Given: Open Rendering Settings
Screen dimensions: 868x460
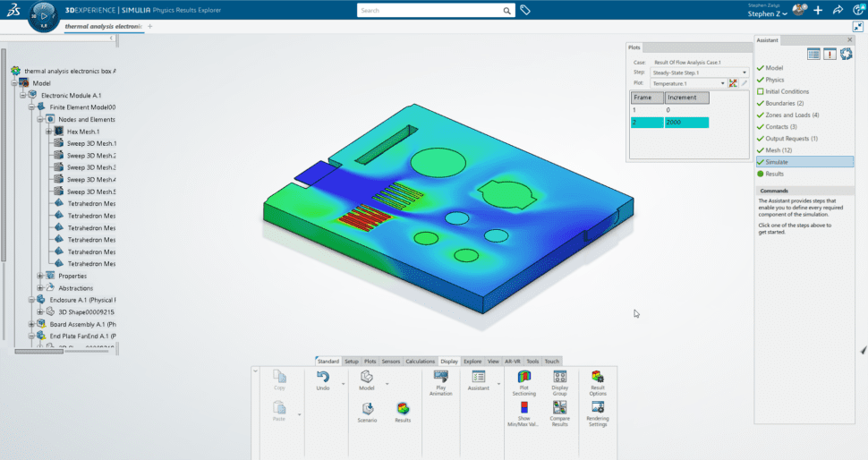Looking at the screenshot, I should pyautogui.click(x=597, y=408).
